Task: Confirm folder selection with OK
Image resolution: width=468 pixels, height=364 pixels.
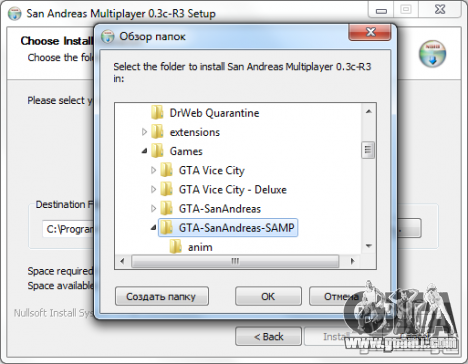Action: click(x=268, y=296)
